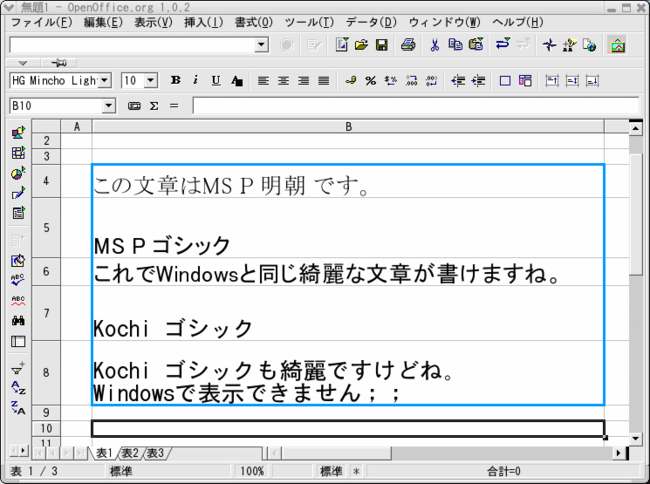The width and height of the screenshot is (650, 484).
Task: Open the ファイル(F) menu
Action: pyautogui.click(x=41, y=22)
